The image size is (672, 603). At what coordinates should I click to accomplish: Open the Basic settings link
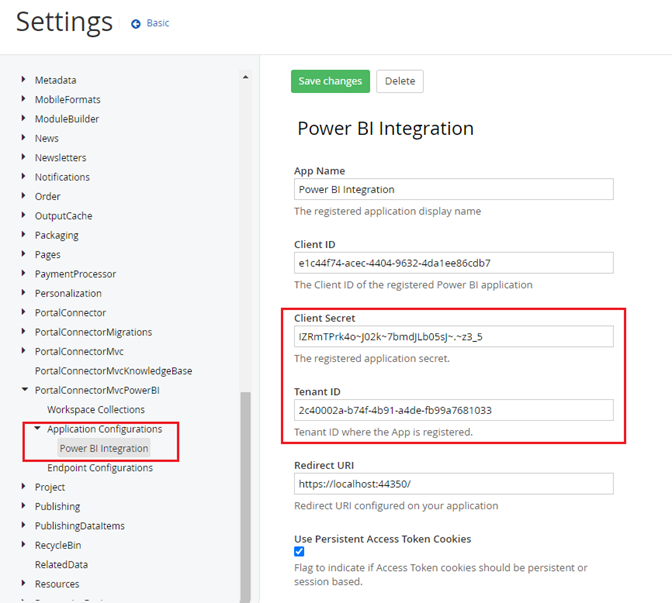[x=158, y=23]
